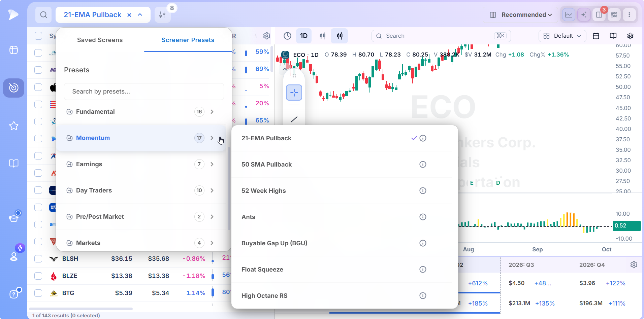
Task: Open the three-dot more options menu
Action: [x=629, y=15]
